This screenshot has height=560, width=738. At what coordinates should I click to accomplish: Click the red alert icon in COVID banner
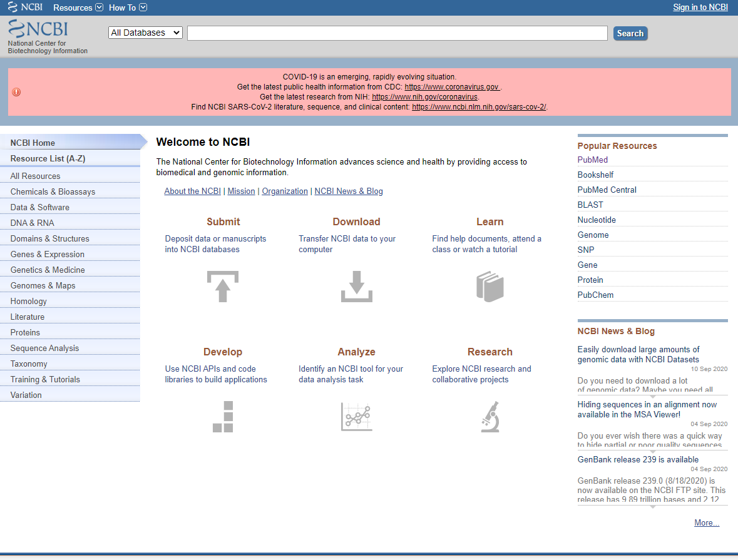(16, 92)
